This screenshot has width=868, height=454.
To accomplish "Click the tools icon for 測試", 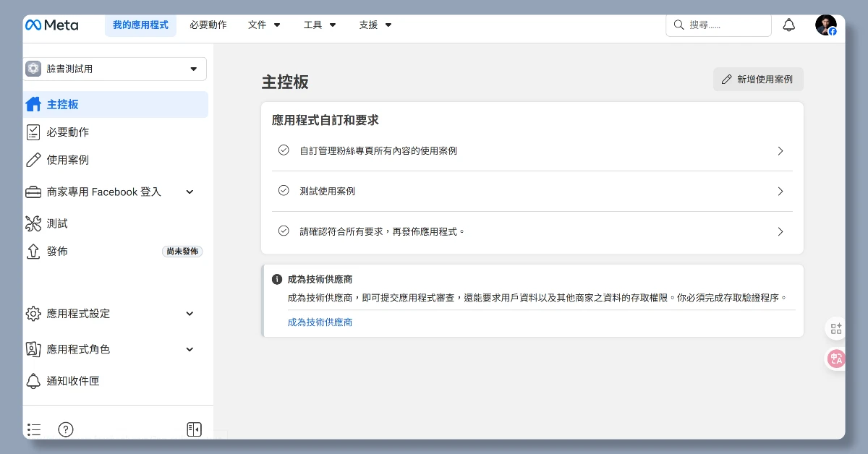I will coord(33,223).
